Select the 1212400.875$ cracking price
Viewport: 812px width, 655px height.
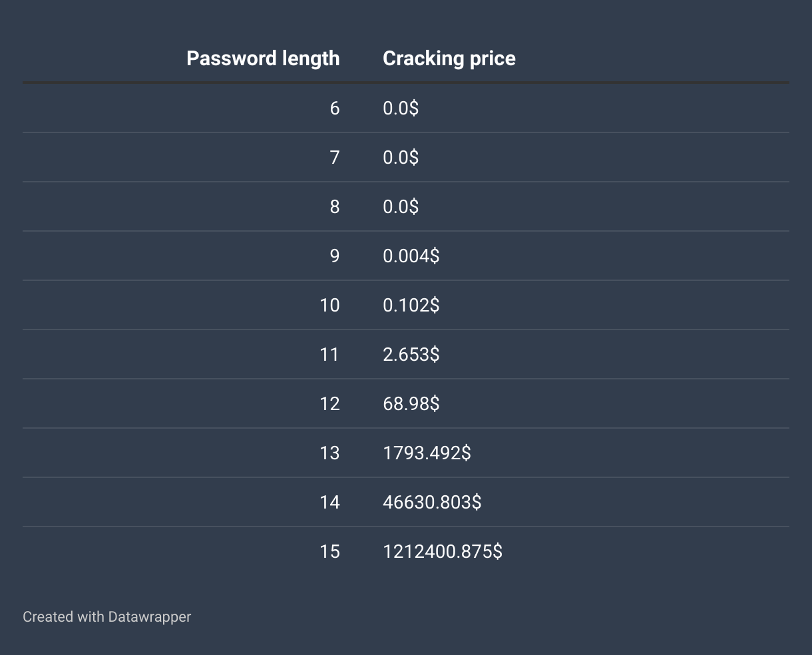click(443, 552)
